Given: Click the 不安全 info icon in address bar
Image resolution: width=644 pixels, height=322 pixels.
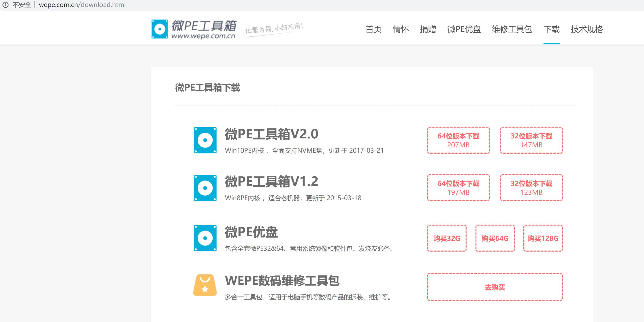Looking at the screenshot, I should point(6,4).
